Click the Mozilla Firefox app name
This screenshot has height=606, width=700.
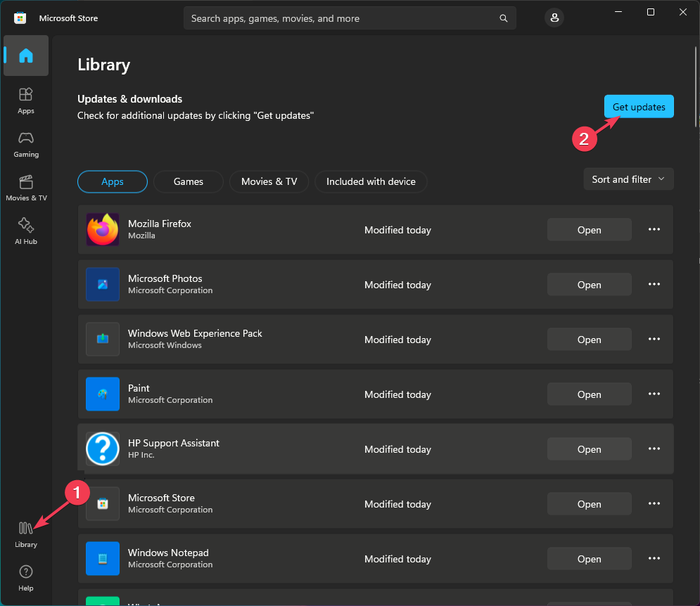160,224
